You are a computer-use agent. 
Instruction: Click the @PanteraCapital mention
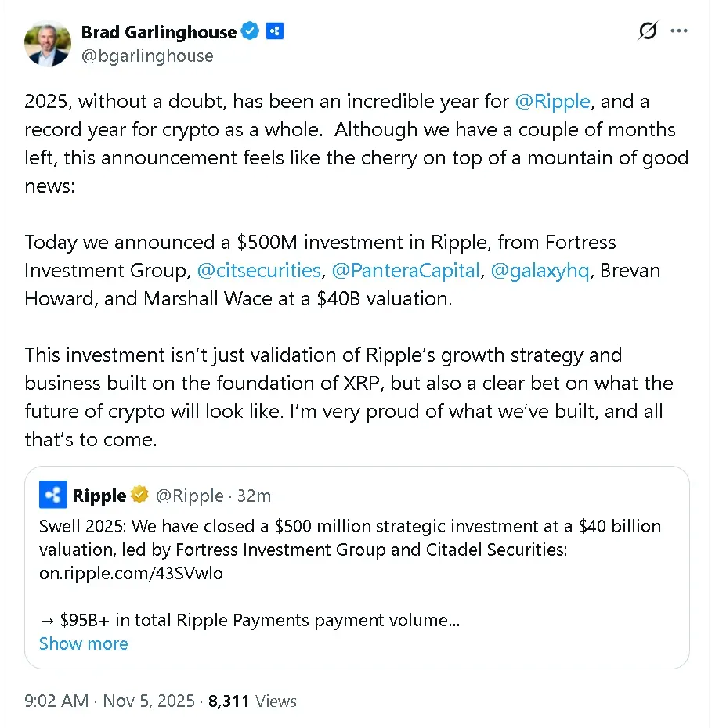405,271
